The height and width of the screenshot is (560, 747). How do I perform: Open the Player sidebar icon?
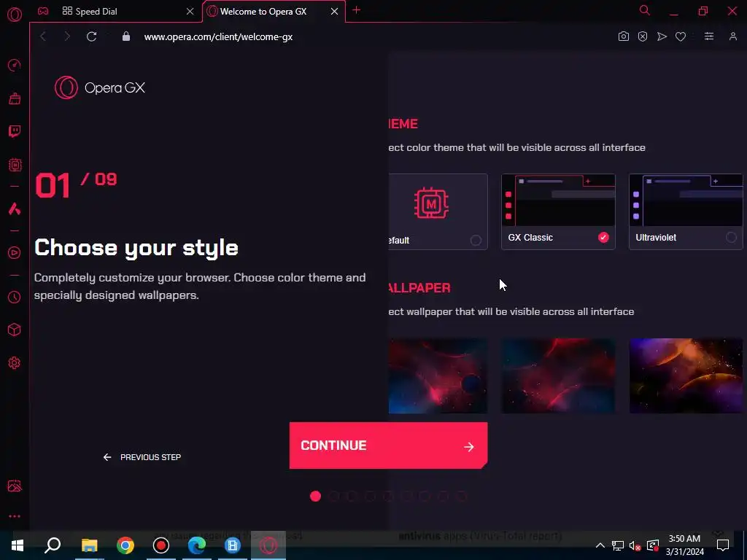coord(15,253)
